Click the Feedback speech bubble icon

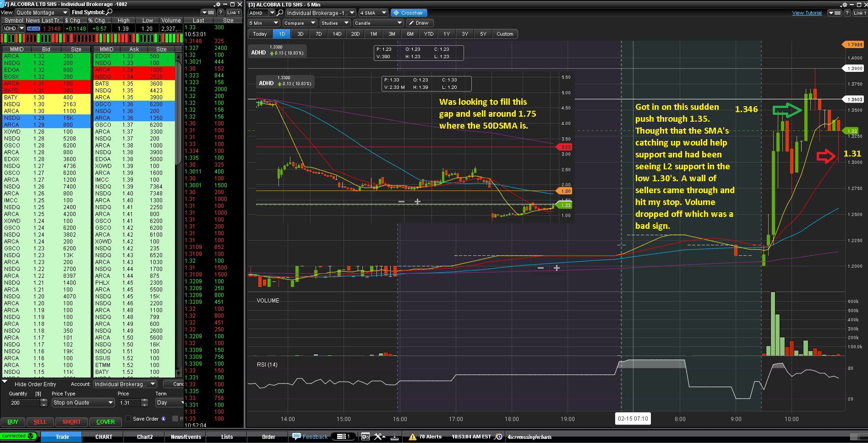(296, 437)
